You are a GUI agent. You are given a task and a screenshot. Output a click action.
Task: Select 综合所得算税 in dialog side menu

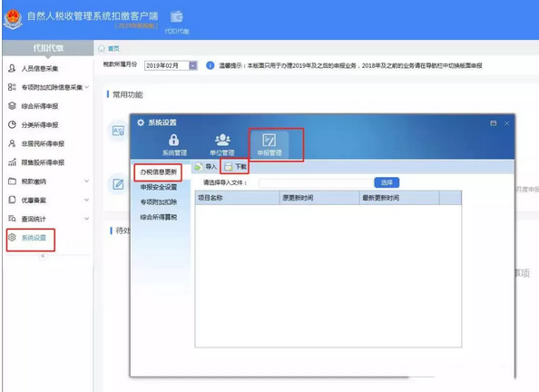coord(159,217)
